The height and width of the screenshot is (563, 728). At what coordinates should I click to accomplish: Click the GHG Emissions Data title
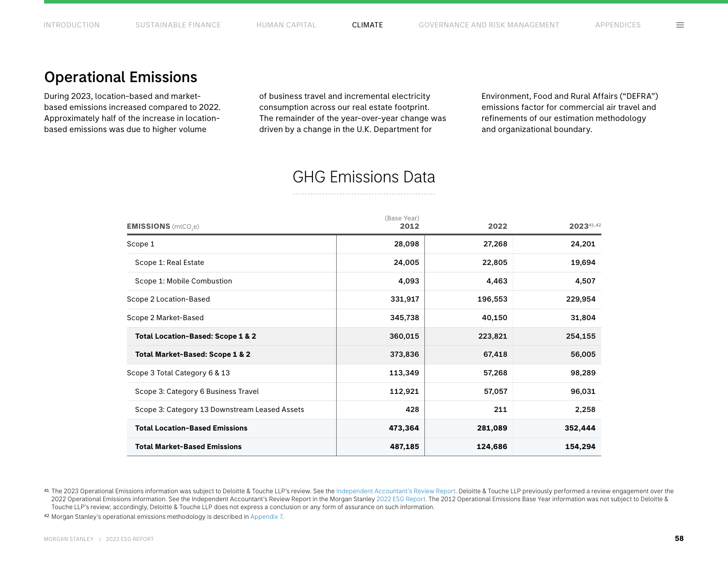click(x=364, y=177)
